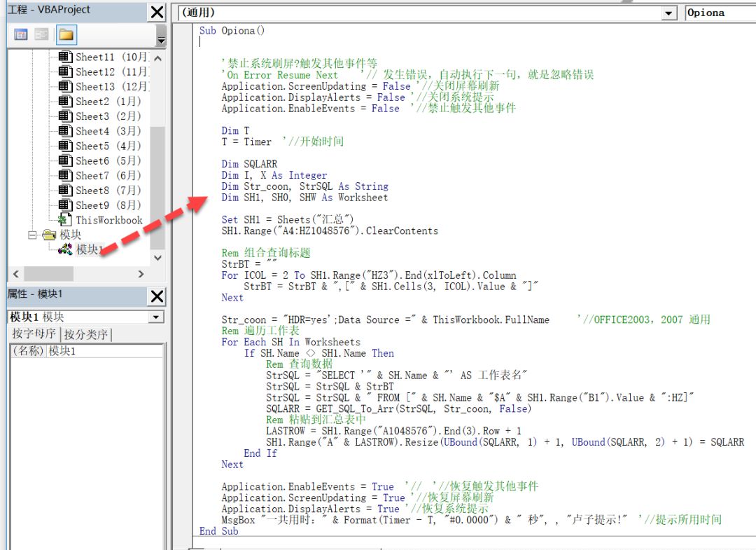Click the line "StrBT = """

[x=249, y=264]
